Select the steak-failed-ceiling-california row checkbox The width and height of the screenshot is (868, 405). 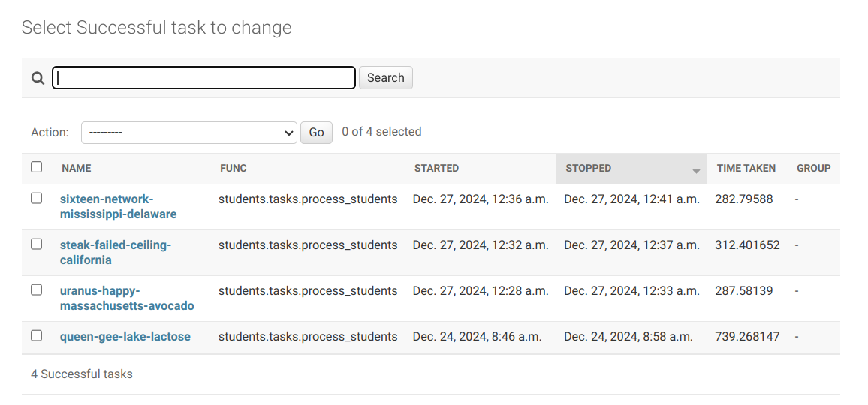[x=37, y=244]
